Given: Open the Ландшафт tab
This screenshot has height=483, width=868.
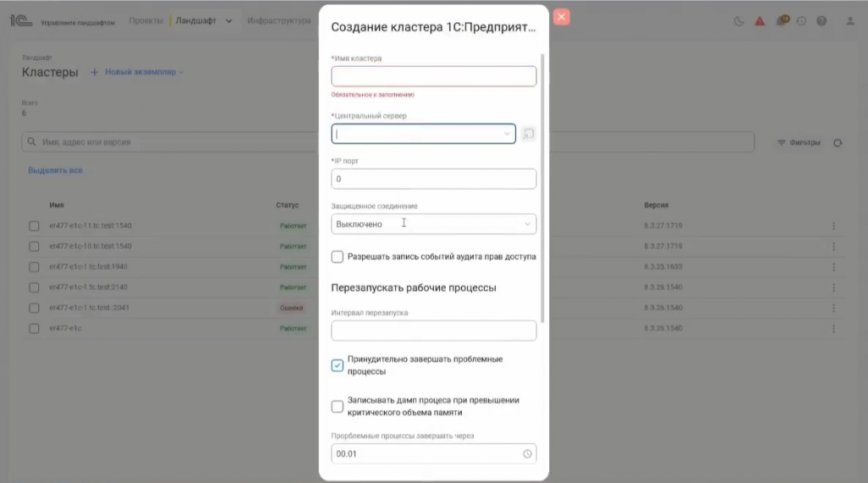Looking at the screenshot, I should coord(196,20).
